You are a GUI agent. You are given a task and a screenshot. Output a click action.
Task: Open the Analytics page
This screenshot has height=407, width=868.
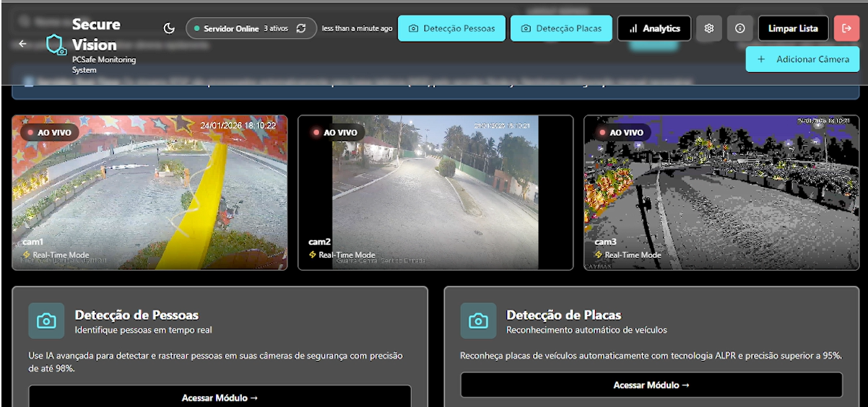pos(654,28)
